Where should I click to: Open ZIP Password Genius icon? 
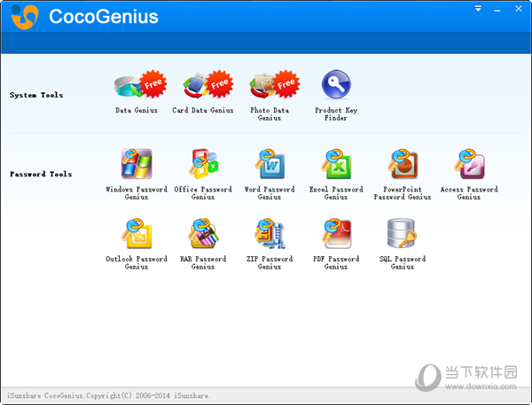270,234
